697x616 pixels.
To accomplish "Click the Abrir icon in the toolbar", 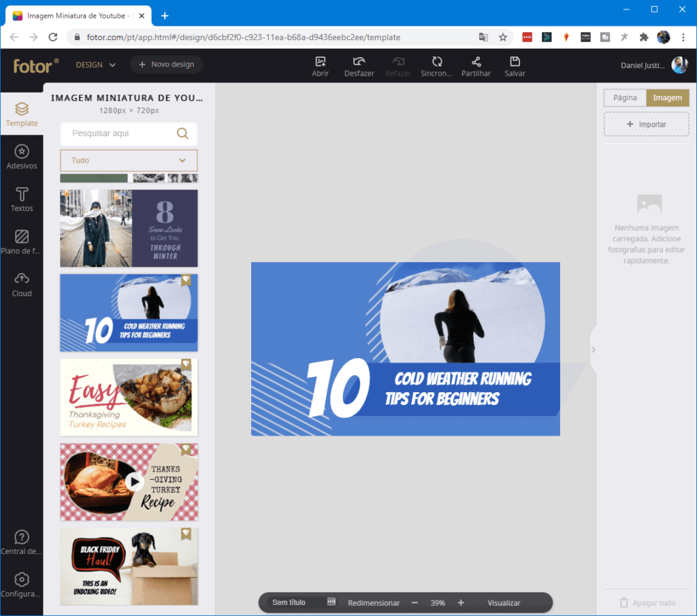I will 320,65.
